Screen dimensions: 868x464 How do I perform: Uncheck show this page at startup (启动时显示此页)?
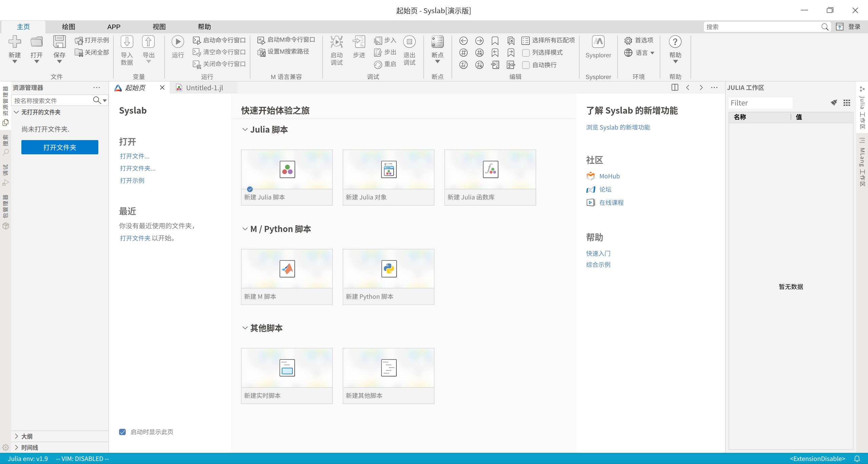pyautogui.click(x=122, y=432)
